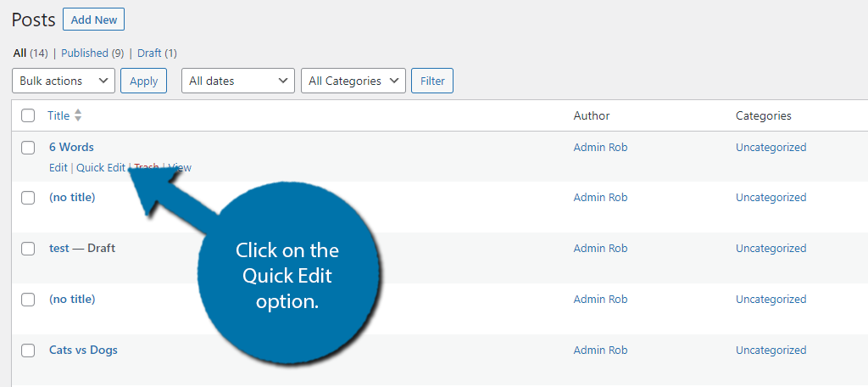
Task: Show All posts filter
Action: [20, 53]
